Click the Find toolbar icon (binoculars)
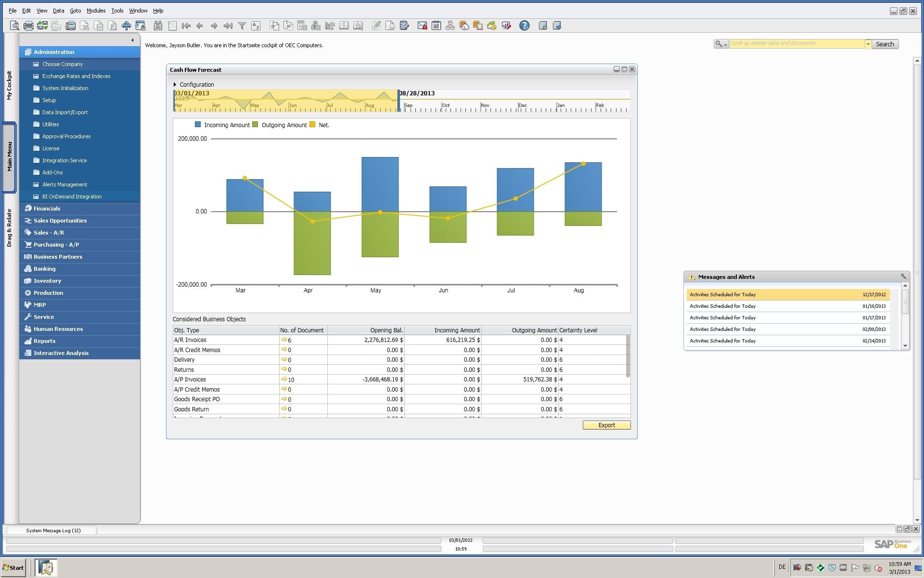This screenshot has height=578, width=924. click(x=157, y=26)
